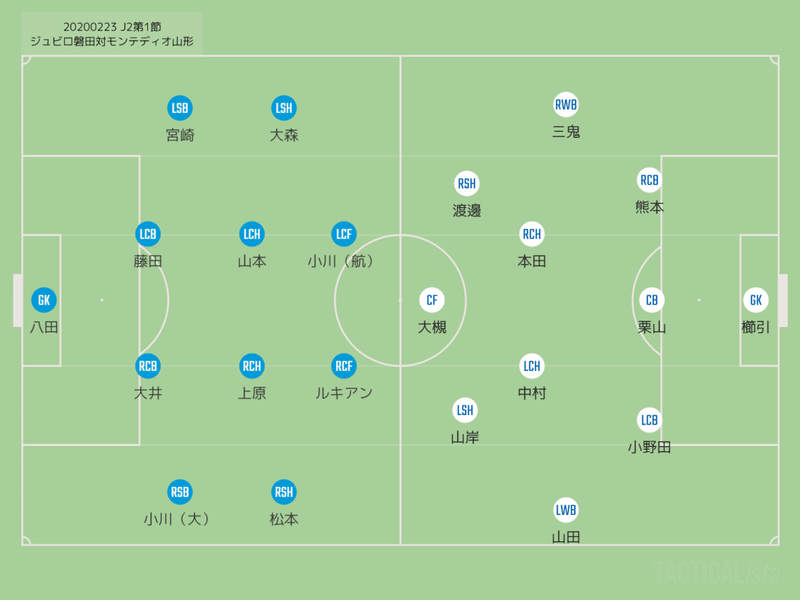Select the white GK marker for 櫛引
This screenshot has height=600, width=800.
click(756, 300)
